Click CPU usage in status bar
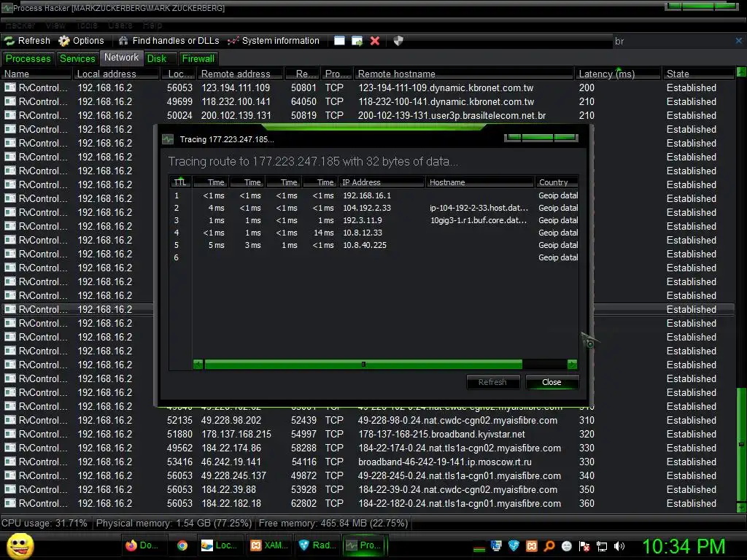This screenshot has width=747, height=560. 44,523
